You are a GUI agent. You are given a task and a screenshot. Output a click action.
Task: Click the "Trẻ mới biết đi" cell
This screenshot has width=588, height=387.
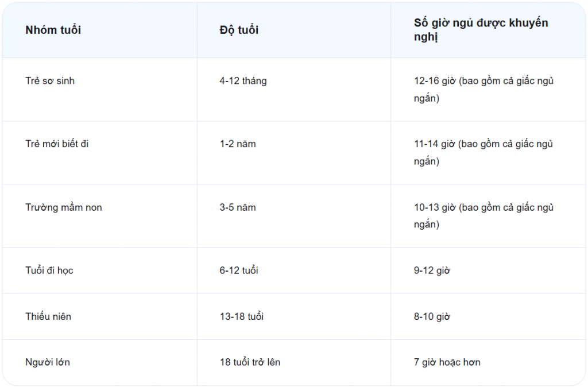(57, 144)
